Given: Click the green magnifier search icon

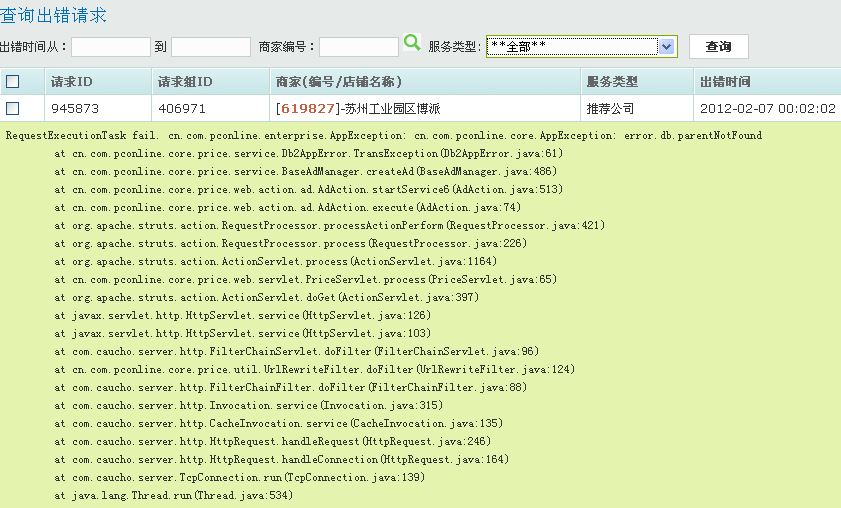Looking at the screenshot, I should [x=411, y=43].
